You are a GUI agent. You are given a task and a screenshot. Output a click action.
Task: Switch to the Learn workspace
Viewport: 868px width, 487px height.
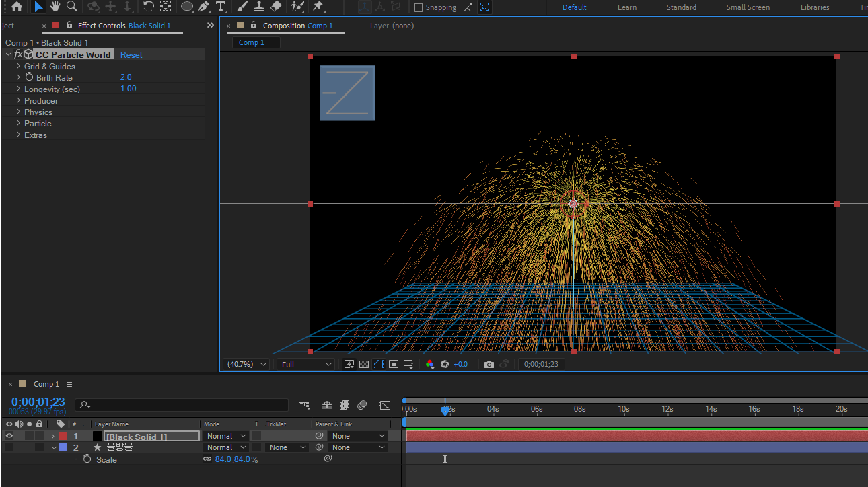click(x=626, y=7)
